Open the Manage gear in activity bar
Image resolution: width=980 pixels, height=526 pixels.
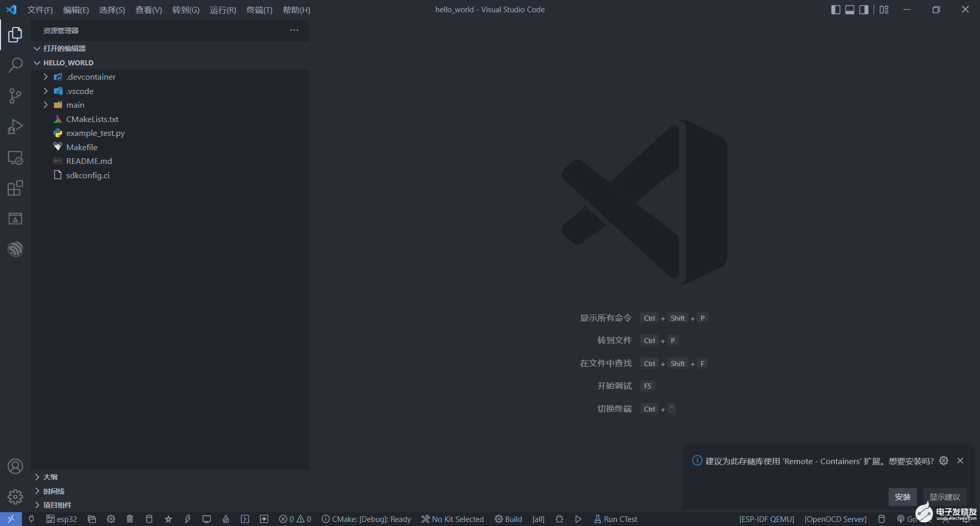coord(15,496)
